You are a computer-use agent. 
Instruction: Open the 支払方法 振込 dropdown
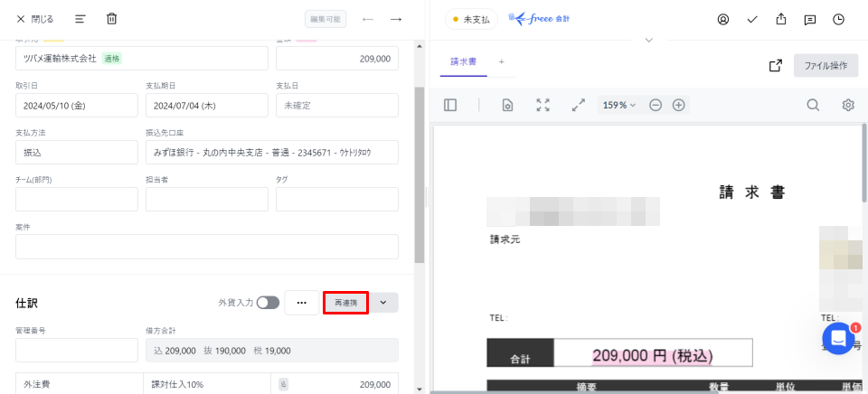click(x=76, y=152)
